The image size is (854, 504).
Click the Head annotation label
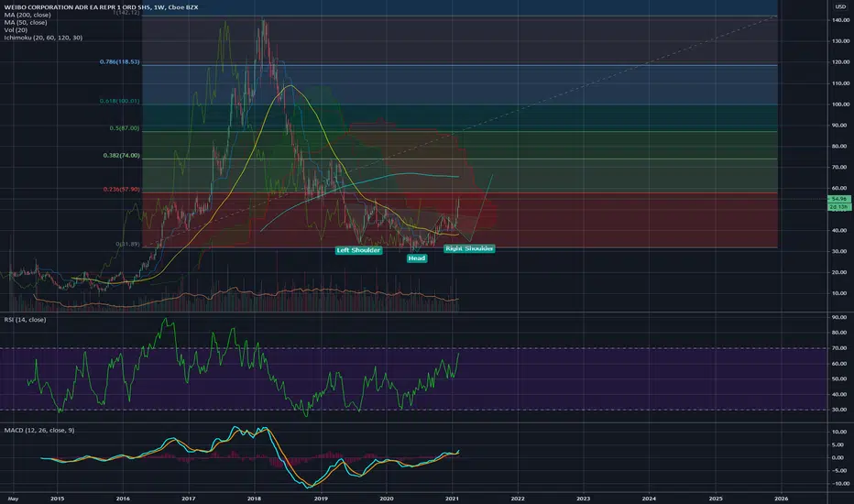point(417,258)
